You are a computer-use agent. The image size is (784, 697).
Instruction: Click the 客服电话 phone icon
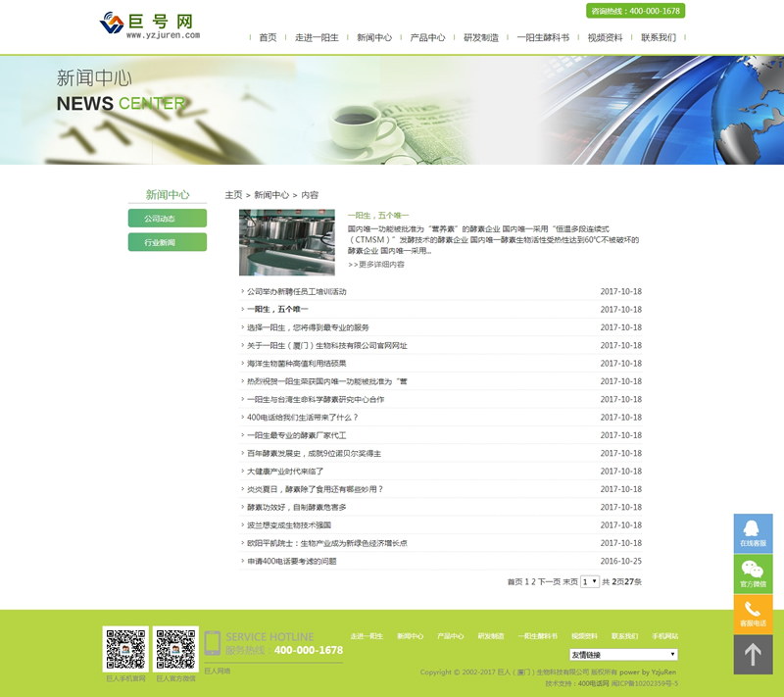tap(753, 614)
